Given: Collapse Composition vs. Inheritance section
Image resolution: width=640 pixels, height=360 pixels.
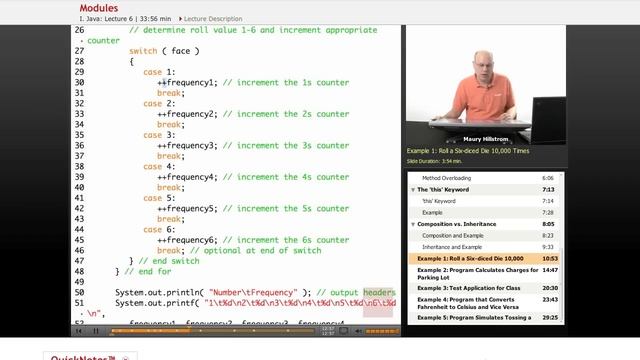Looking at the screenshot, I should coord(413,224).
